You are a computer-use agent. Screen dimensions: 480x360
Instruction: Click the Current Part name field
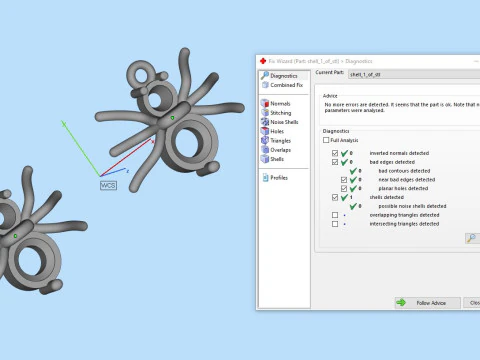(414, 74)
